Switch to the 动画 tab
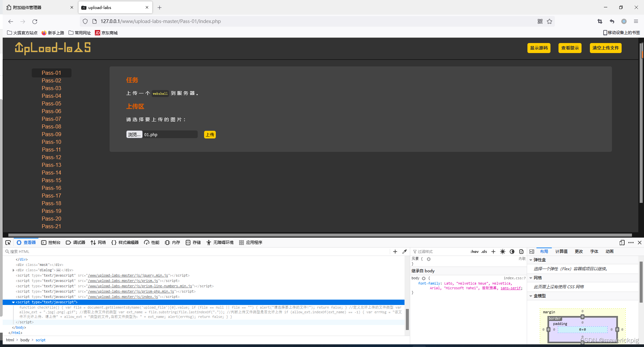The width and height of the screenshot is (644, 347). [x=610, y=252]
